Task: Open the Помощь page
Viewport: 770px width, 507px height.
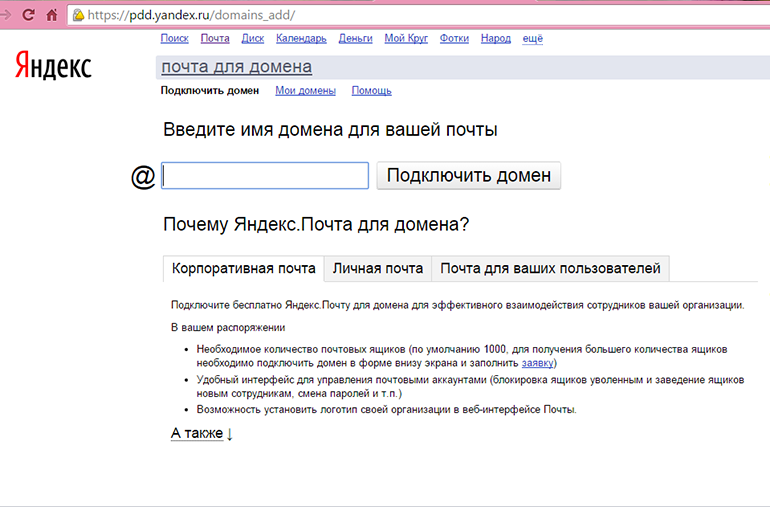Action: [371, 90]
